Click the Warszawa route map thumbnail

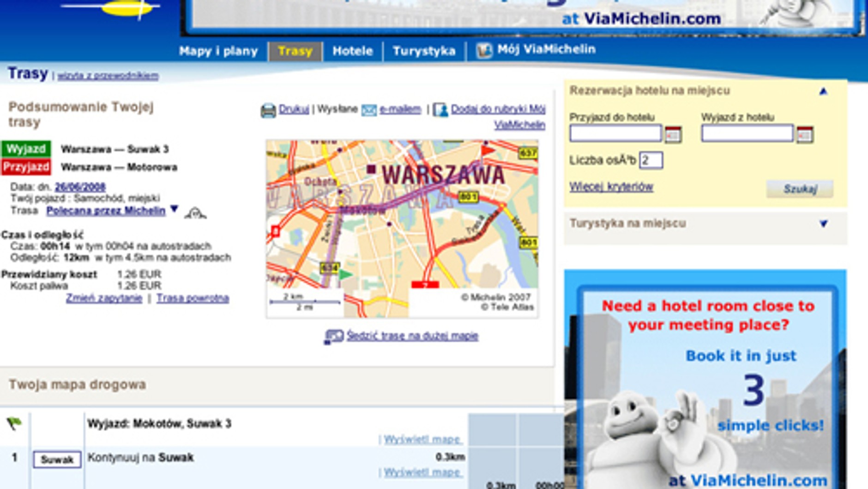[x=402, y=229]
